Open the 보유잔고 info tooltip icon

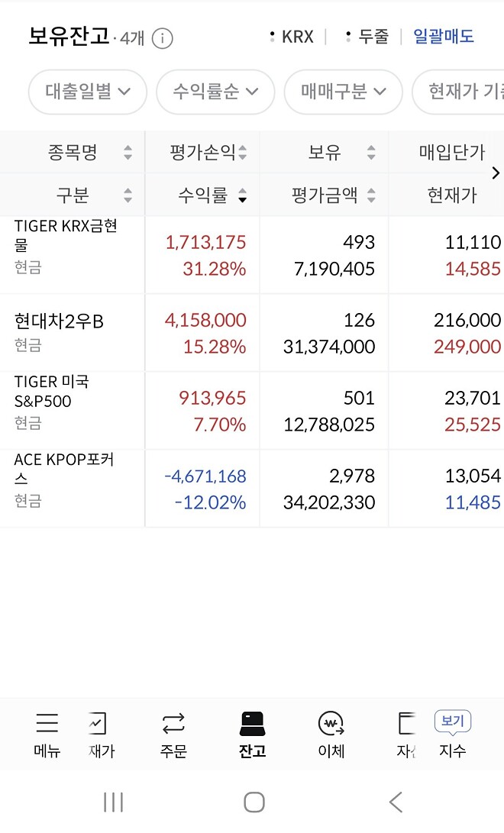pos(162,37)
